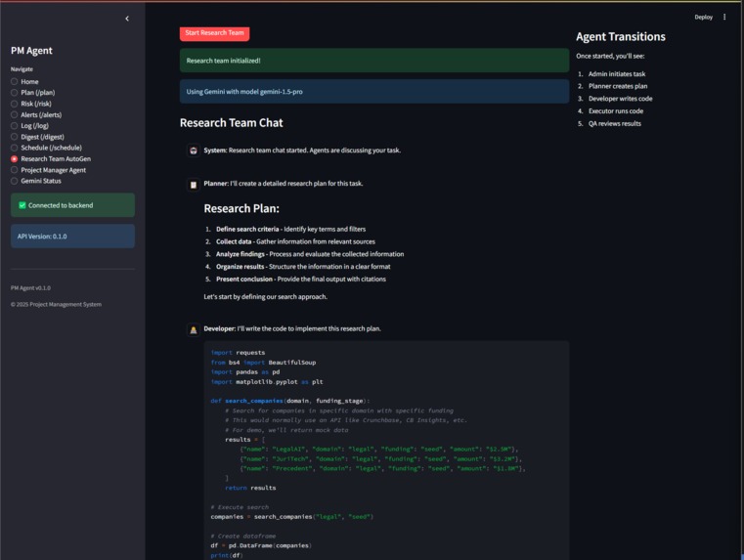The image size is (744, 560).
Task: Click the Once started, you'll see: text
Action: (610, 56)
